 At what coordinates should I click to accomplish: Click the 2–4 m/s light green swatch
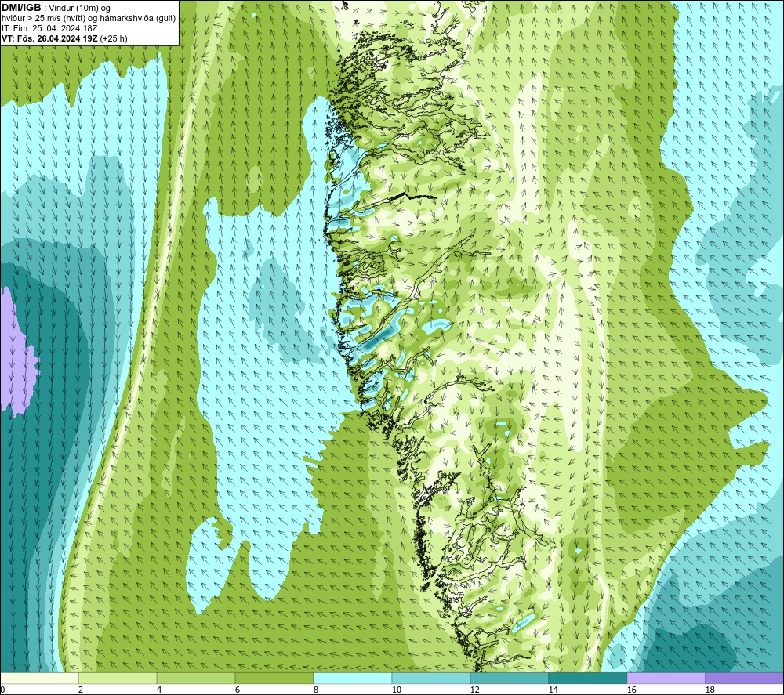click(x=118, y=678)
